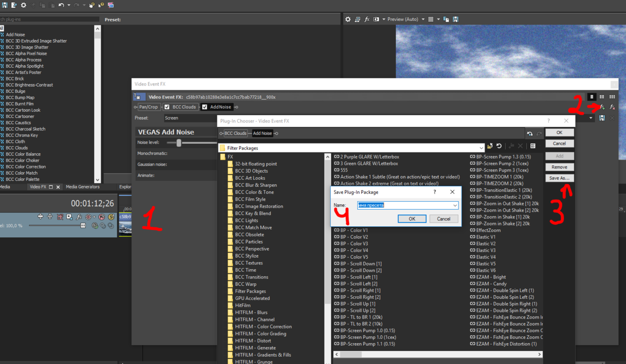
Task: Click the Refresh icon in Plug-In Chooser
Action: pos(499,147)
